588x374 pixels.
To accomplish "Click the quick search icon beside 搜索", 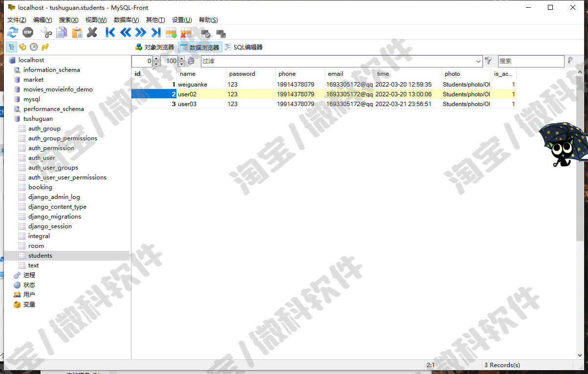I will (570, 61).
